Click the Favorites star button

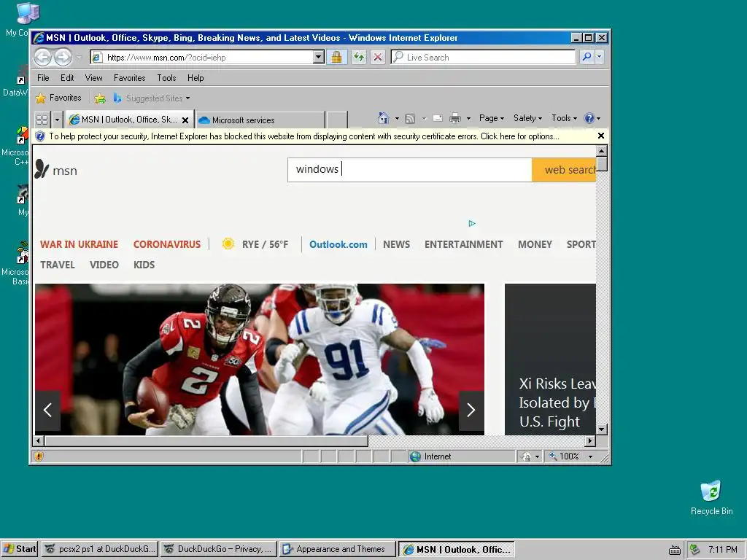coord(58,98)
